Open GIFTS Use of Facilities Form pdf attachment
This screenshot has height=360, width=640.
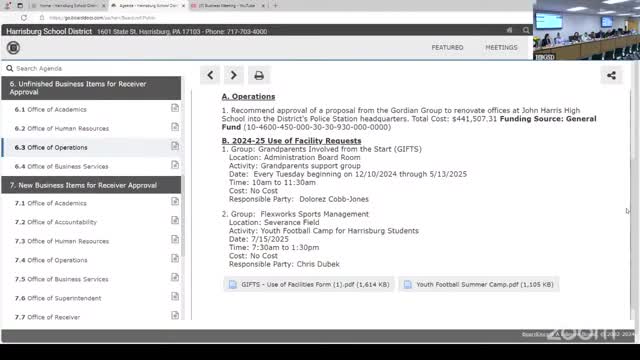309,284
